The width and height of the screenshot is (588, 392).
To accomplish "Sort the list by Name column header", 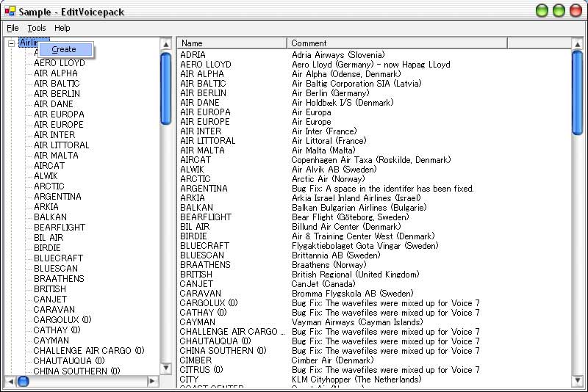I will click(232, 43).
